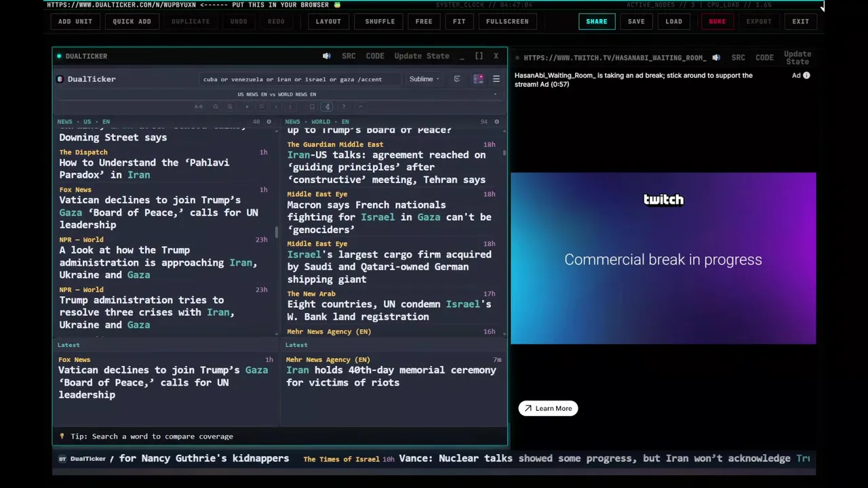
Task: Mute the Twitch unit speaker icon
Action: coord(716,58)
